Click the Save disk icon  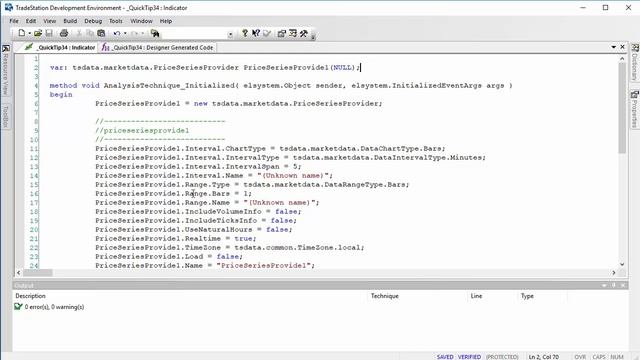tap(49, 33)
